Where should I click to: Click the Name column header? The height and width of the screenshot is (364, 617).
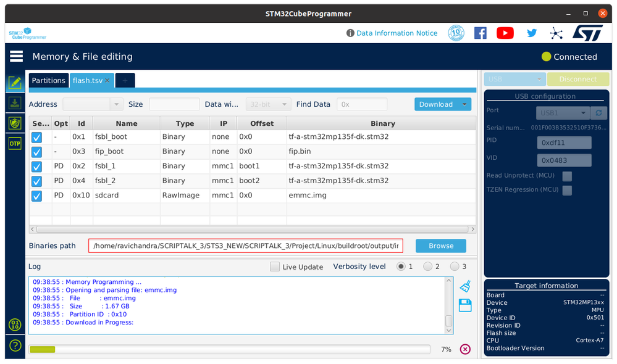pos(127,123)
